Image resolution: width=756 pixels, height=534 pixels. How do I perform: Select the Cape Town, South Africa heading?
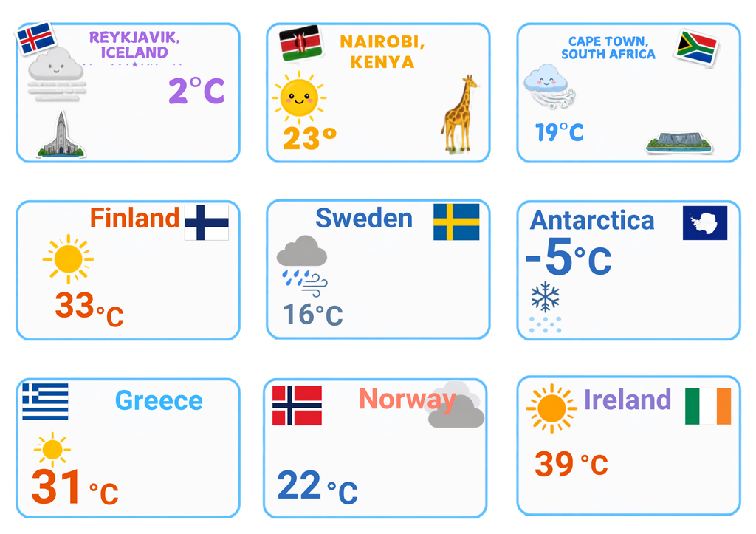coord(608,48)
